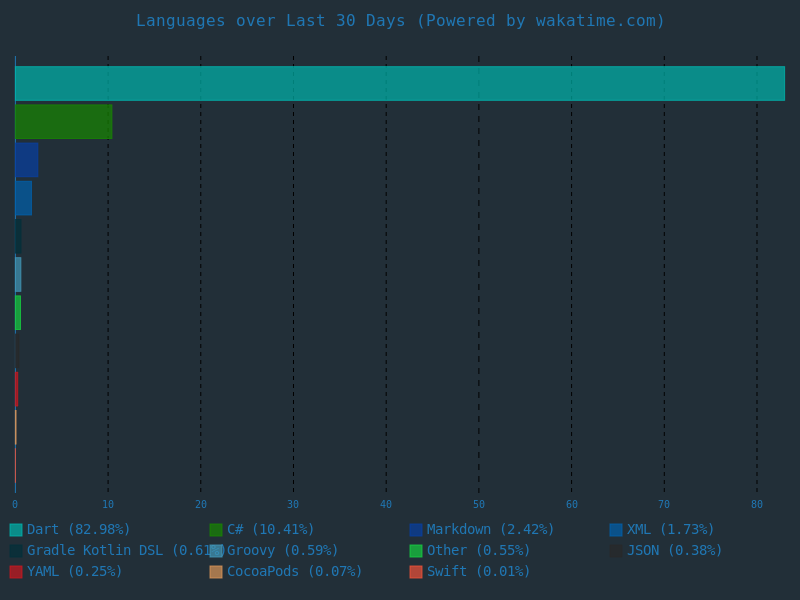800x600 pixels.
Task: Click the 80 tick label on x-axis
Action: pos(757,505)
